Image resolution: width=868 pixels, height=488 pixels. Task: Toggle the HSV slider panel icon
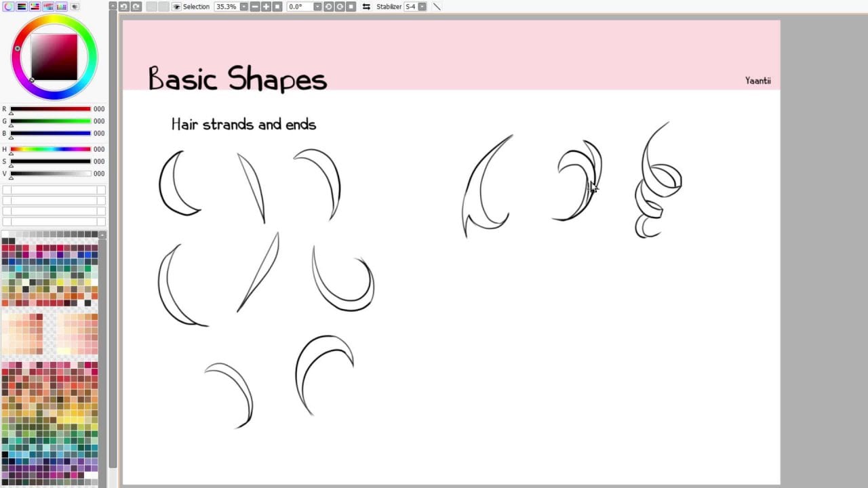click(35, 6)
